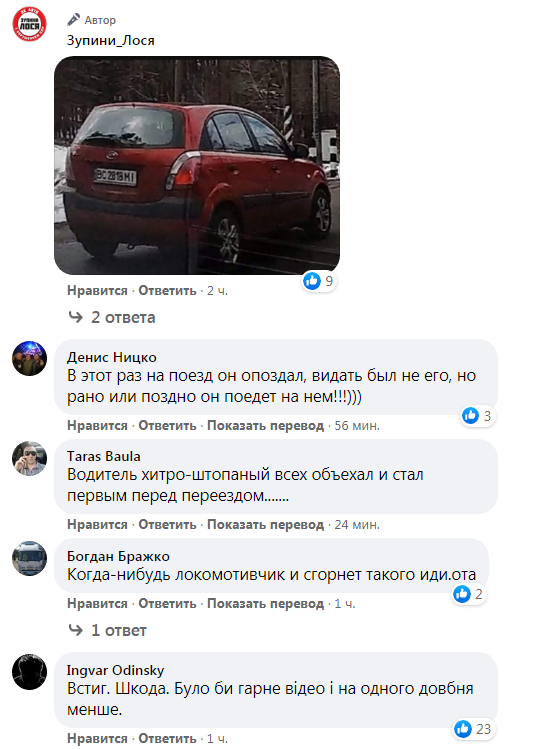Show translation of Богдан Бражко's comment

point(266,604)
